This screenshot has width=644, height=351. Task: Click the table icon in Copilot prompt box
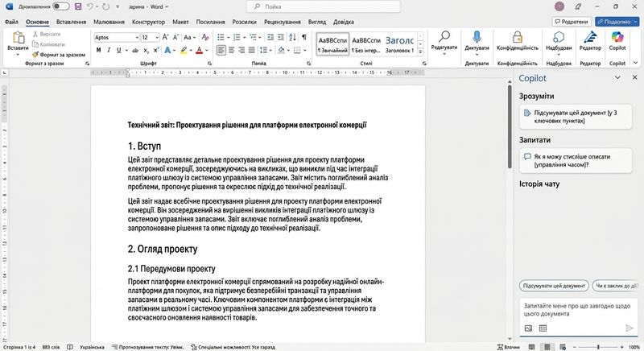(543, 328)
